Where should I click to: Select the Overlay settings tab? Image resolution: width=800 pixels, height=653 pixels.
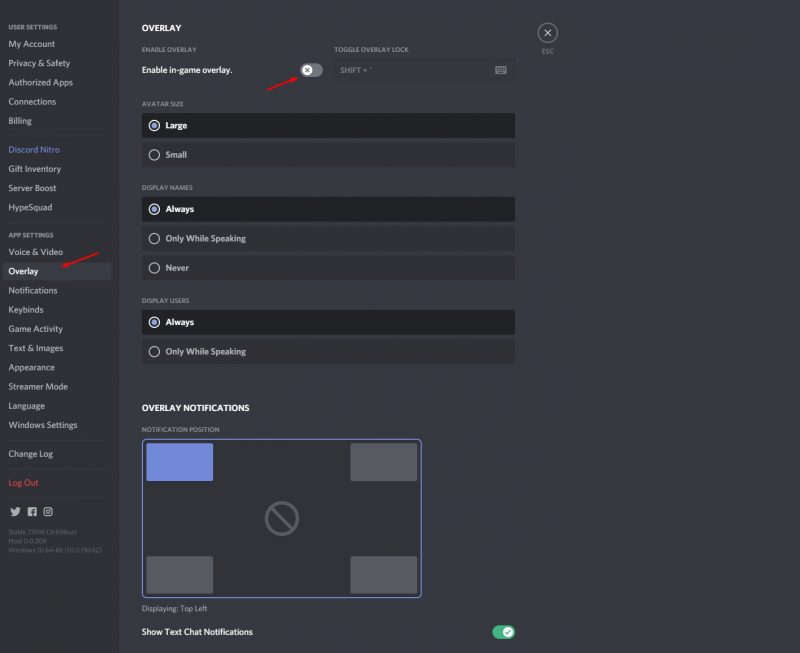[57, 271]
